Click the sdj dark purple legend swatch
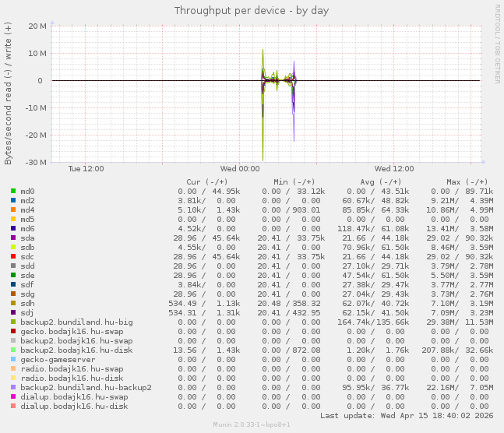504x433 pixels. [13, 312]
